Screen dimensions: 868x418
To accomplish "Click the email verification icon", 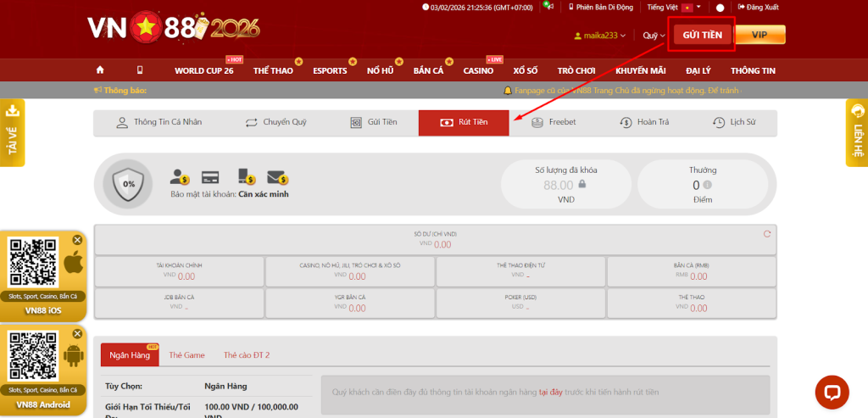I will point(278,178).
